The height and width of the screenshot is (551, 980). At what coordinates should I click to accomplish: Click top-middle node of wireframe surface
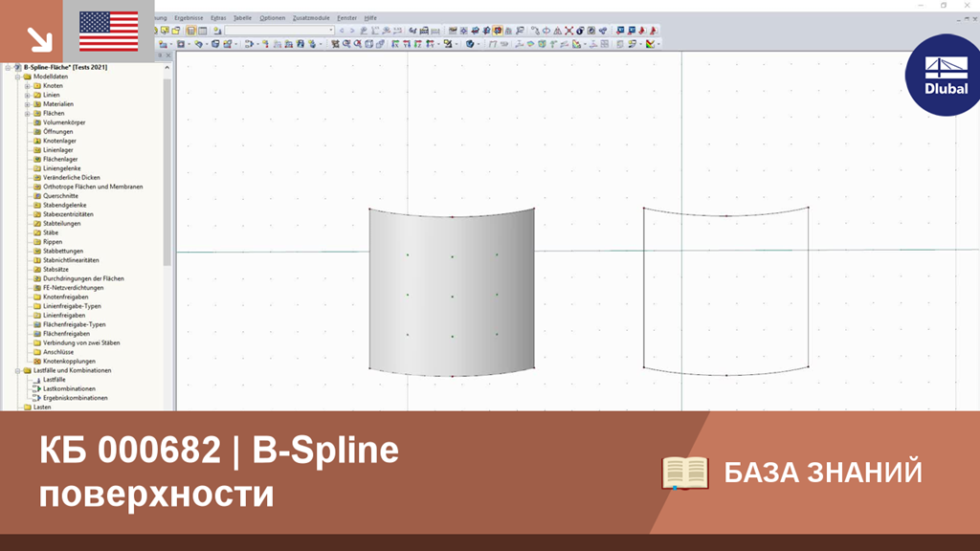pyautogui.click(x=726, y=216)
